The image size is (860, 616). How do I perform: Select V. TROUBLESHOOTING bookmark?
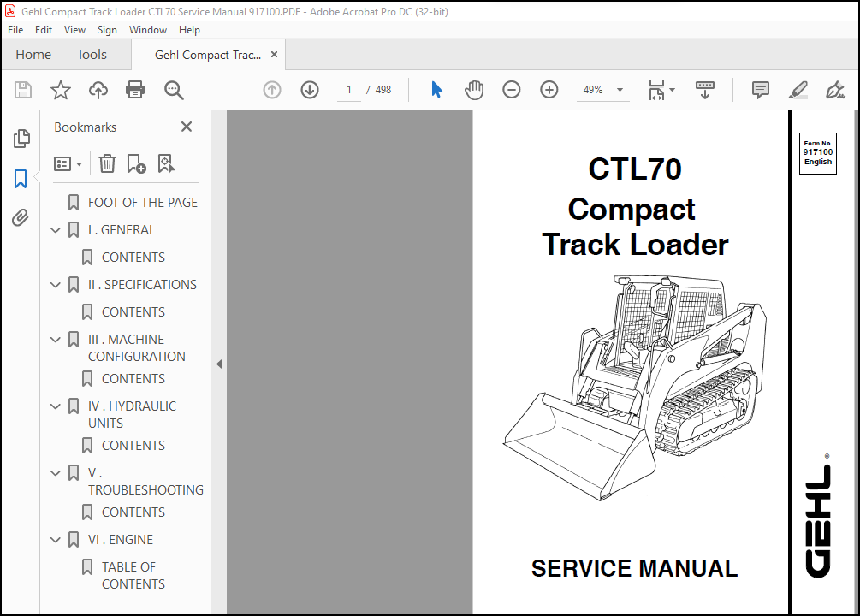pos(145,481)
